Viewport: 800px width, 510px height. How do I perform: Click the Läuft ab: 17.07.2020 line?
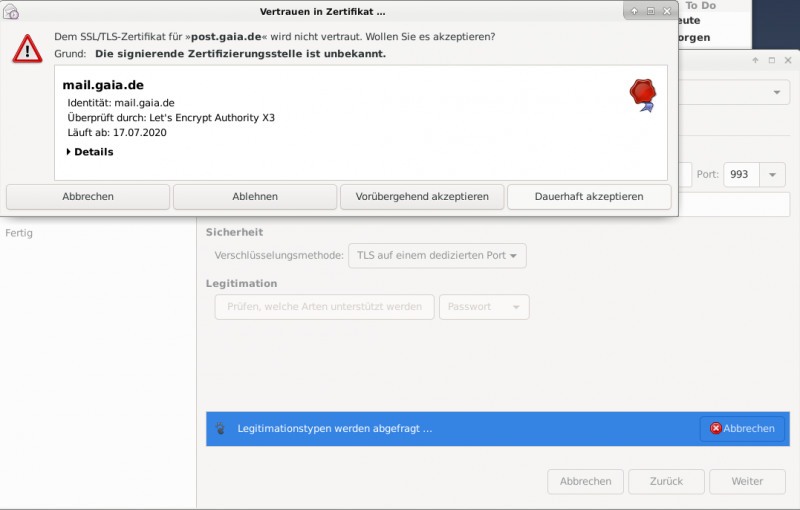117,133
